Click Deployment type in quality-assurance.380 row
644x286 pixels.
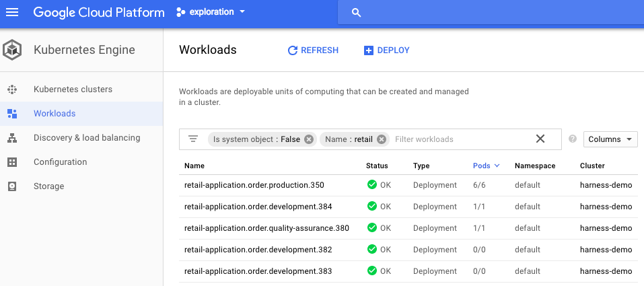click(435, 228)
